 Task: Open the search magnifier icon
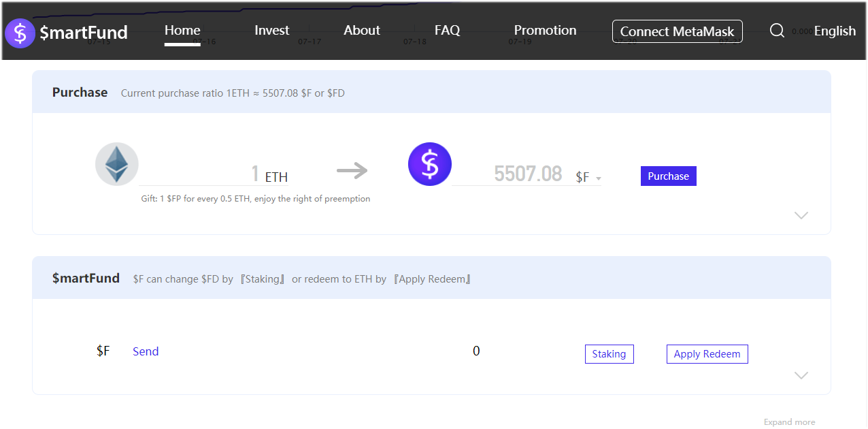(777, 31)
